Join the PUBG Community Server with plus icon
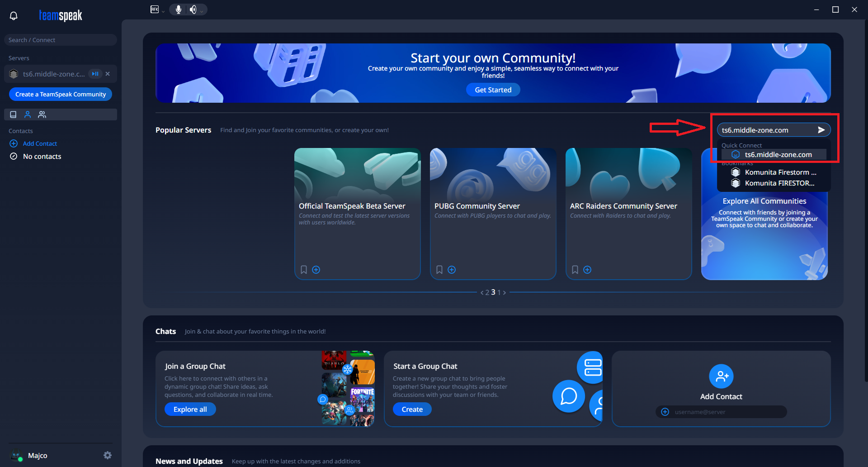Screen dimensions: 868x467 [x=452, y=270]
